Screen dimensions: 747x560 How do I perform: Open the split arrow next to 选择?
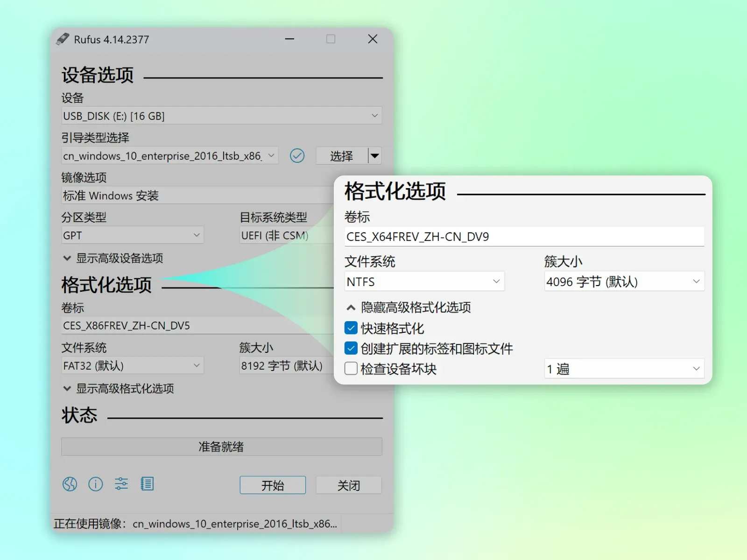click(x=375, y=155)
